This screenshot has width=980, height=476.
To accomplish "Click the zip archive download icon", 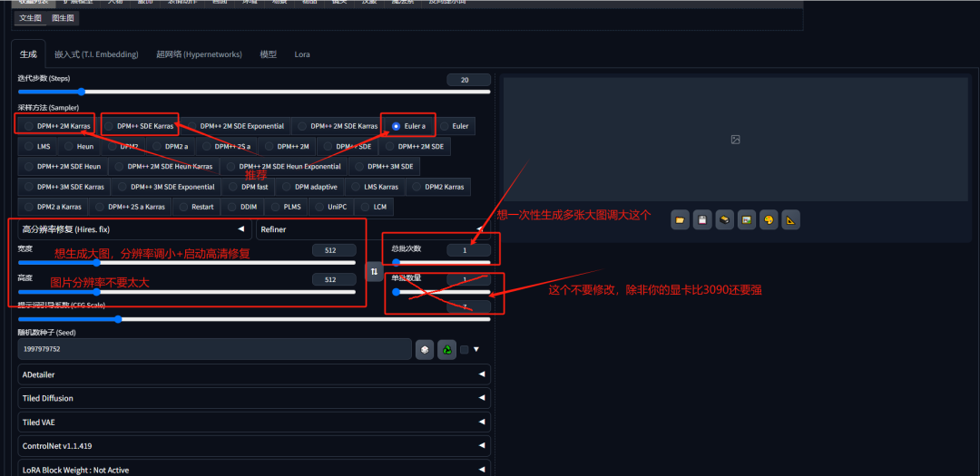I will tap(724, 220).
